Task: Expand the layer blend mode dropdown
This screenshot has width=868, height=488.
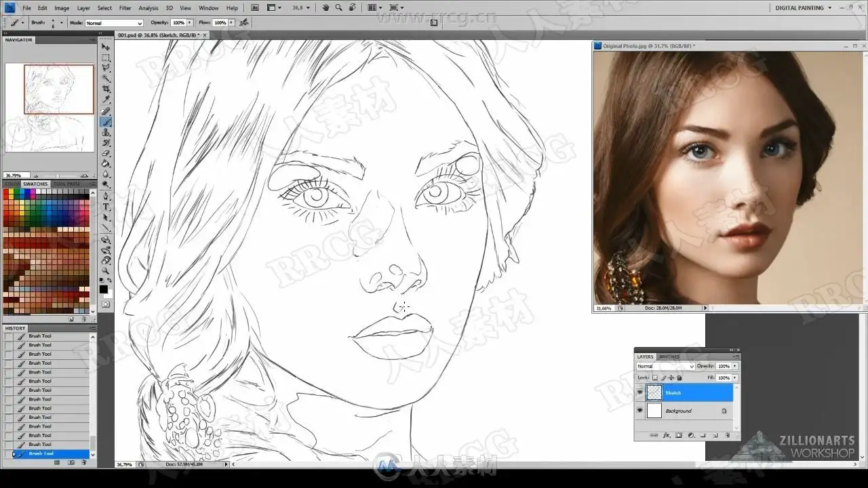Action: tap(665, 366)
